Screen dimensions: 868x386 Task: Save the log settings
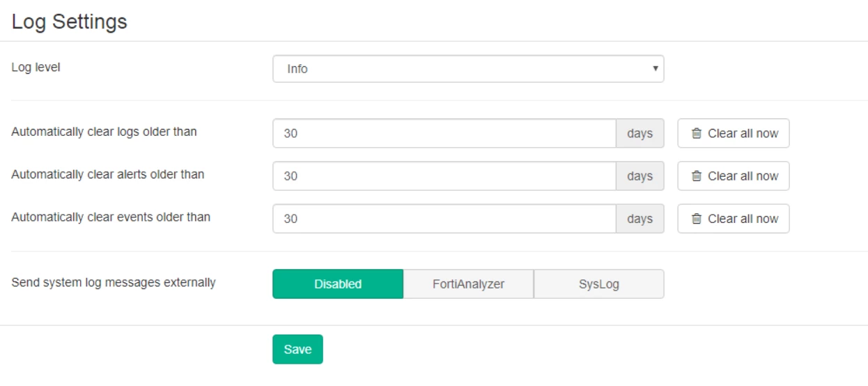[x=297, y=349]
